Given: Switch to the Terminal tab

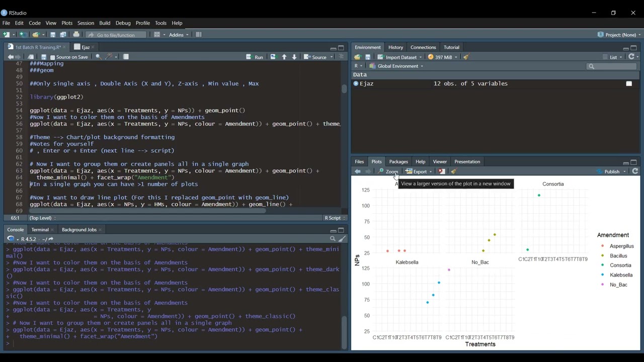Looking at the screenshot, I should coord(40,230).
